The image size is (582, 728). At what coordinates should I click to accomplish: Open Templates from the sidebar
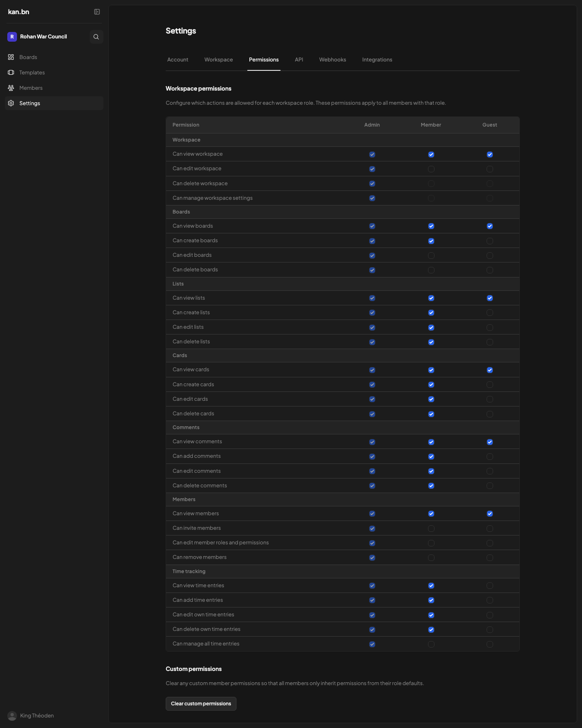[54, 72]
